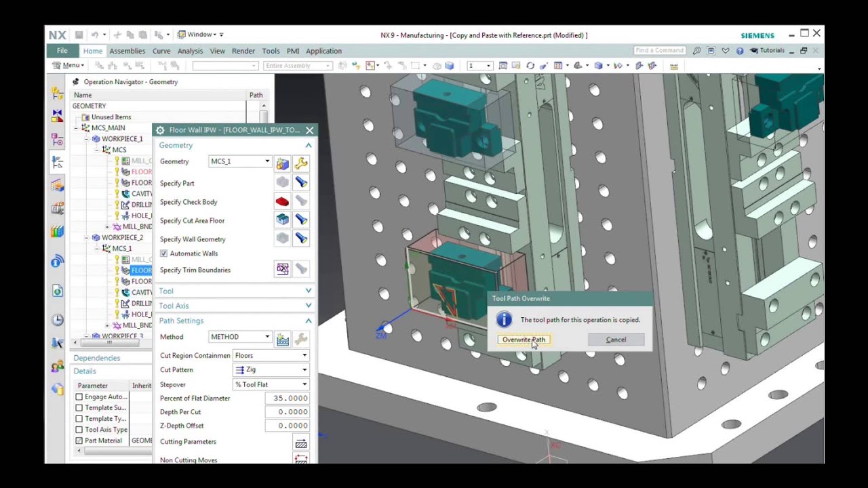Open the Roles sidebar icon
This screenshot has width=868, height=488.
coord(57,367)
